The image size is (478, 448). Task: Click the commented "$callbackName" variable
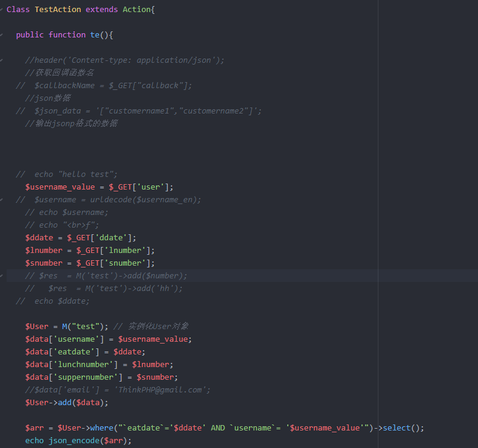tap(65, 85)
